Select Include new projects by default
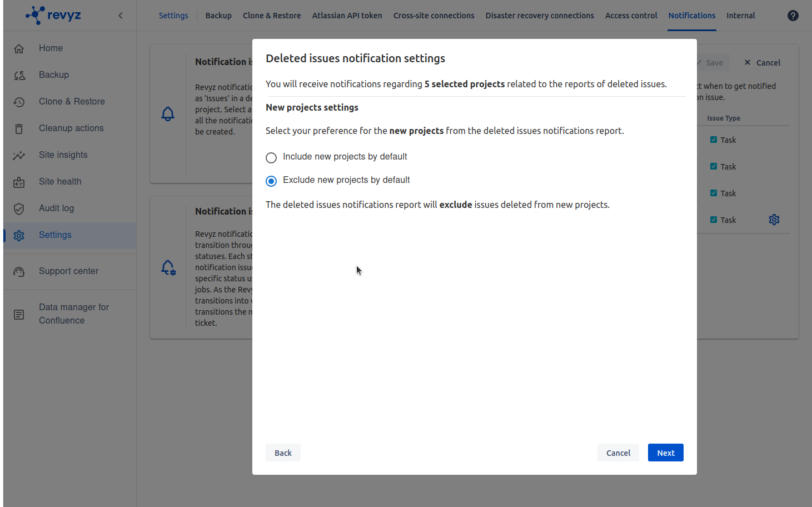812x507 pixels. 271,157
